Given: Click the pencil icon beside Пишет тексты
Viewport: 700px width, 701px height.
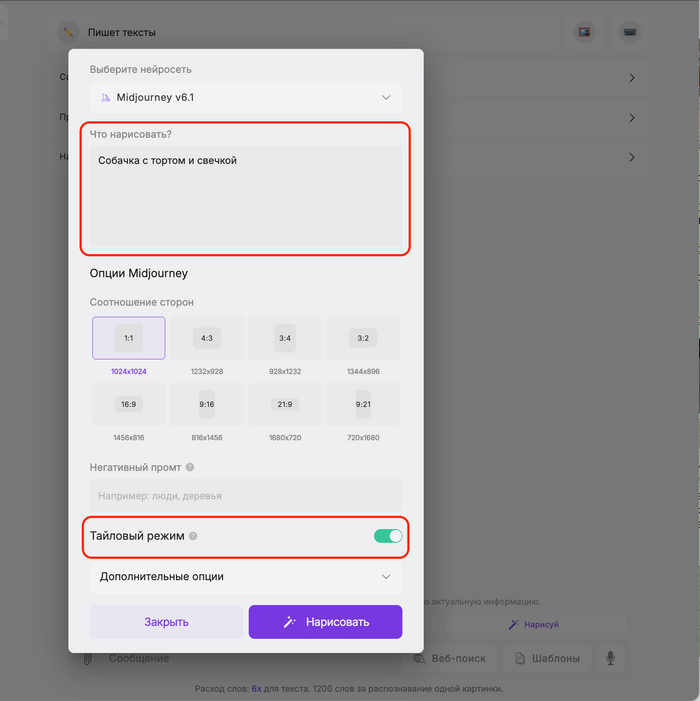Looking at the screenshot, I should tap(68, 33).
